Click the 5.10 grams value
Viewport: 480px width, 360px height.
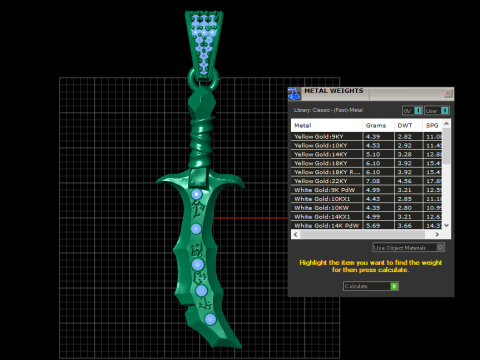point(373,154)
